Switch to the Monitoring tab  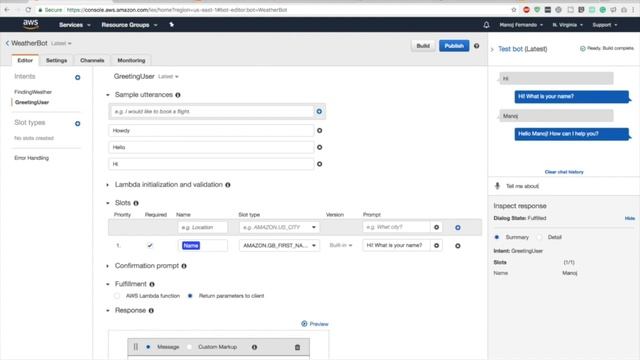[x=131, y=60]
